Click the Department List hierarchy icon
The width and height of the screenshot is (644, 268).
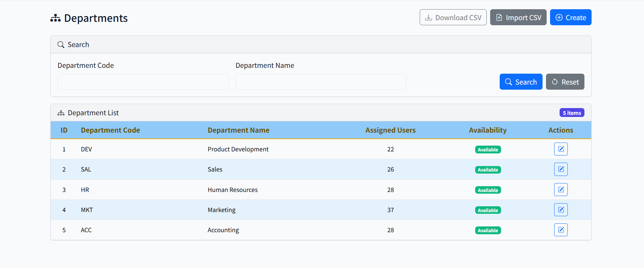[x=61, y=113]
